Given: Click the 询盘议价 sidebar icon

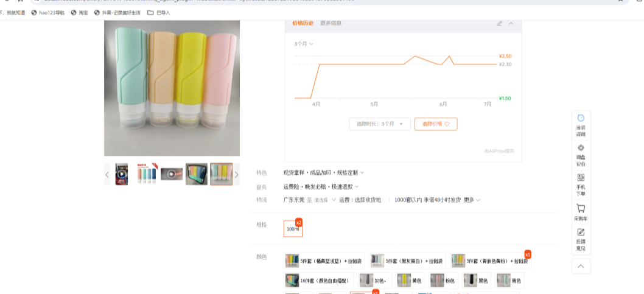Looking at the screenshot, I should (x=581, y=155).
